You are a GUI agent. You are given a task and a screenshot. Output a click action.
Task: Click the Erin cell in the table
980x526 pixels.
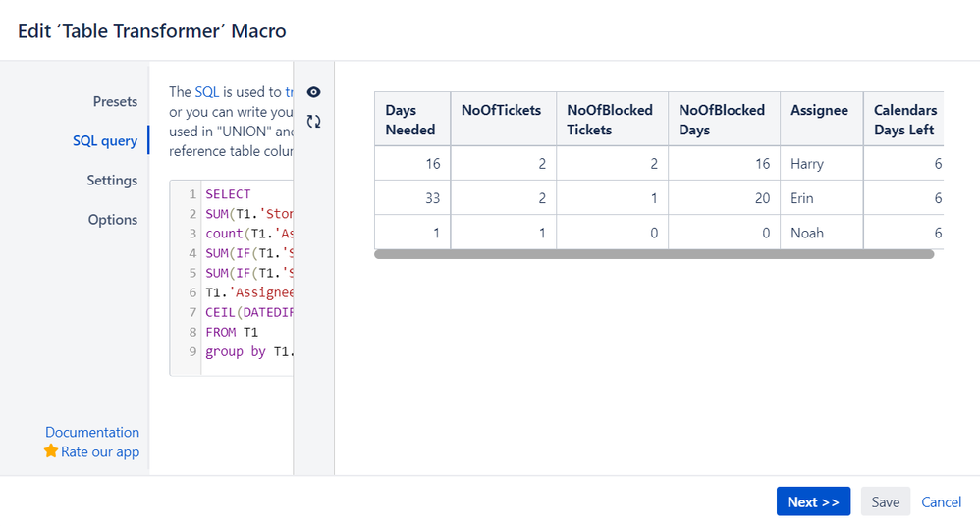coord(802,198)
